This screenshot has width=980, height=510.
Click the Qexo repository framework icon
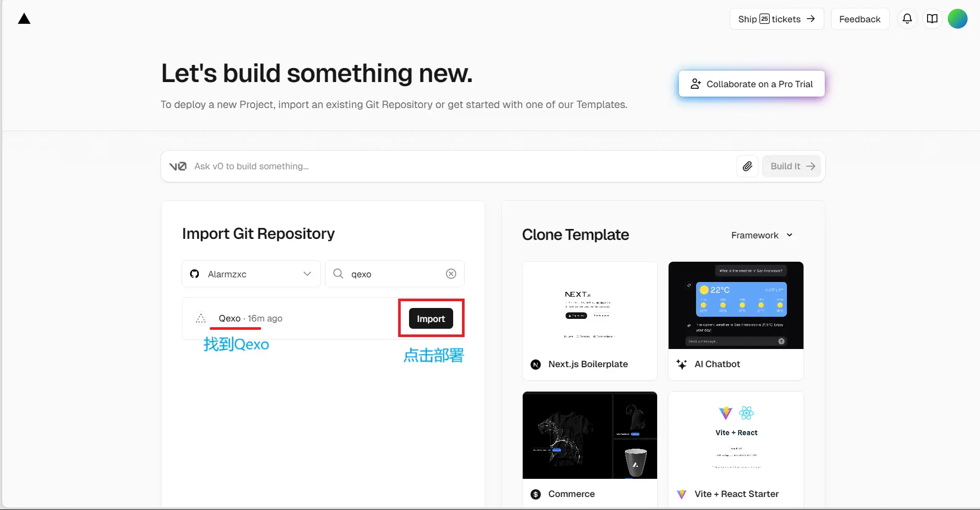pyautogui.click(x=201, y=318)
